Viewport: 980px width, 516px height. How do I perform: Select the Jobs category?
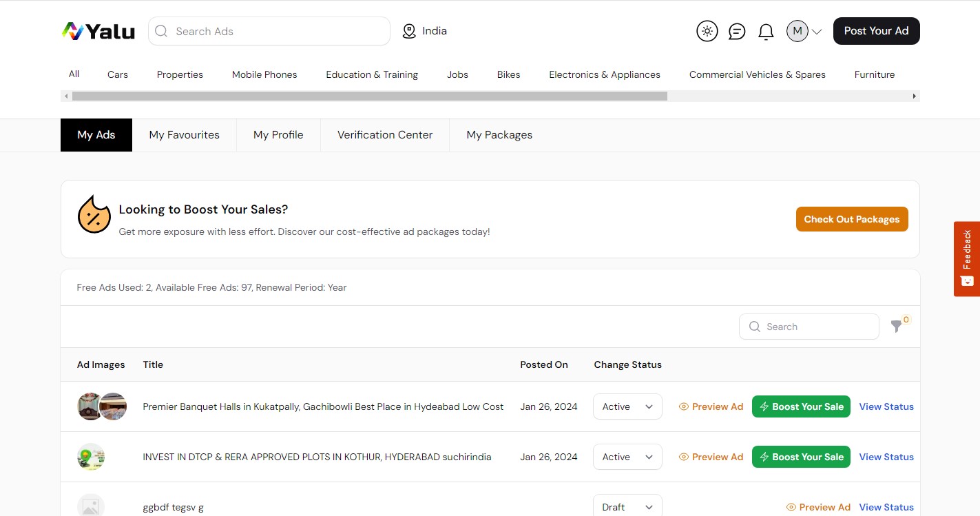point(457,74)
